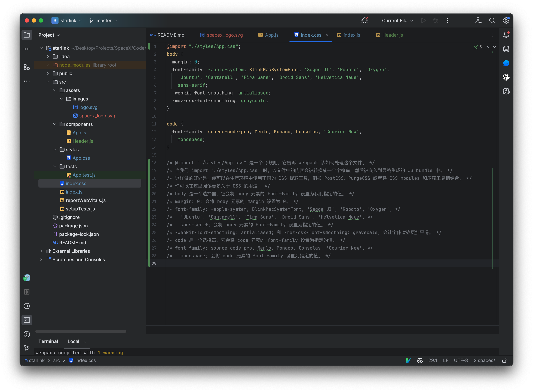Open the Terminal tool window from the left sidebar
Screen dimensions: 533x392
(x=27, y=320)
